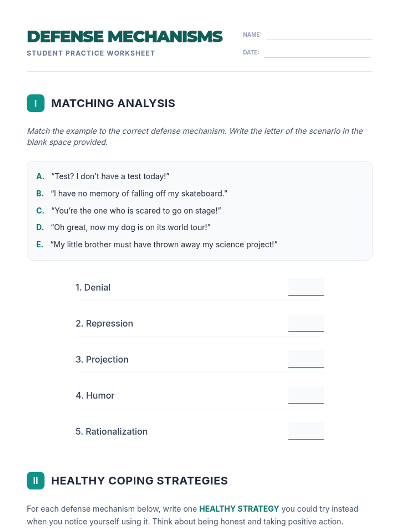Click the Matching Analysis heading
The width and height of the screenshot is (399, 532).
113,103
